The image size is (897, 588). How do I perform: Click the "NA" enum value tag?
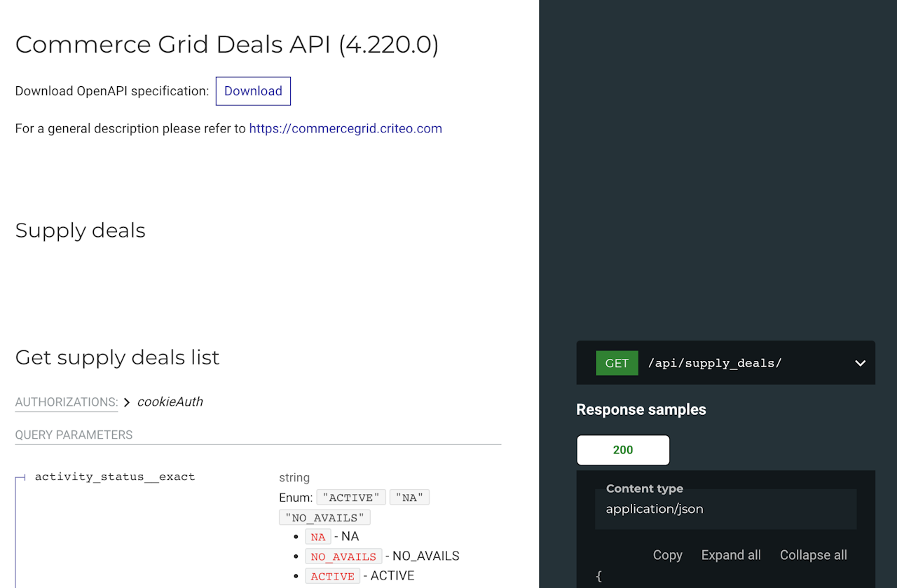point(409,498)
